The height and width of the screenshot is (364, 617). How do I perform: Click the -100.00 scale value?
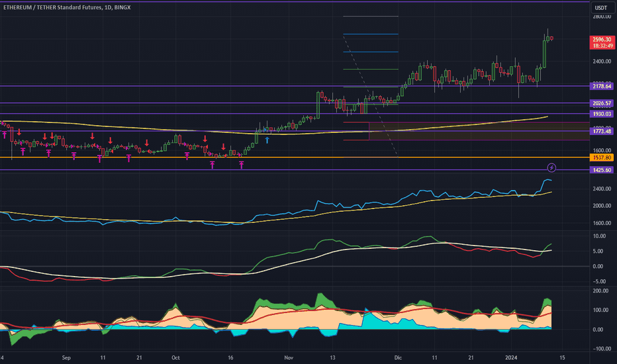602,349
